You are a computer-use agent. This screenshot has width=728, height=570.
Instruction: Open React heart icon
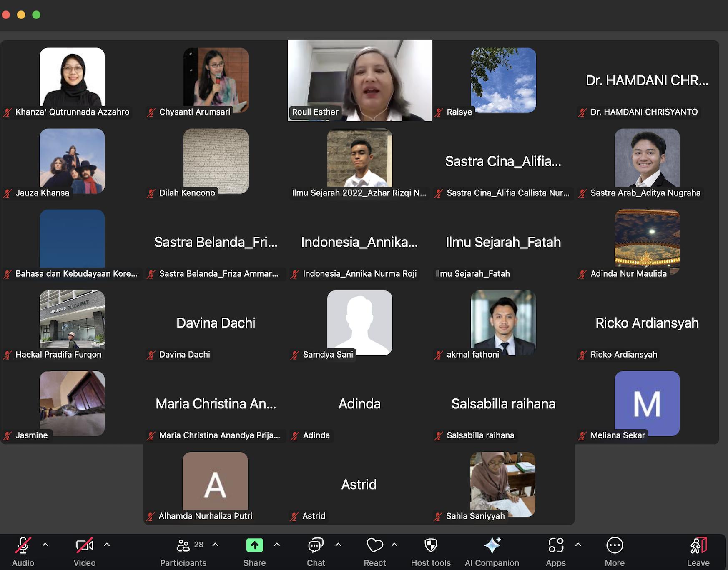374,545
